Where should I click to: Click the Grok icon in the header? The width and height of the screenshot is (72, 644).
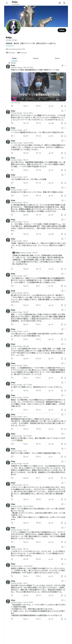pyautogui.click(x=60, y=3)
